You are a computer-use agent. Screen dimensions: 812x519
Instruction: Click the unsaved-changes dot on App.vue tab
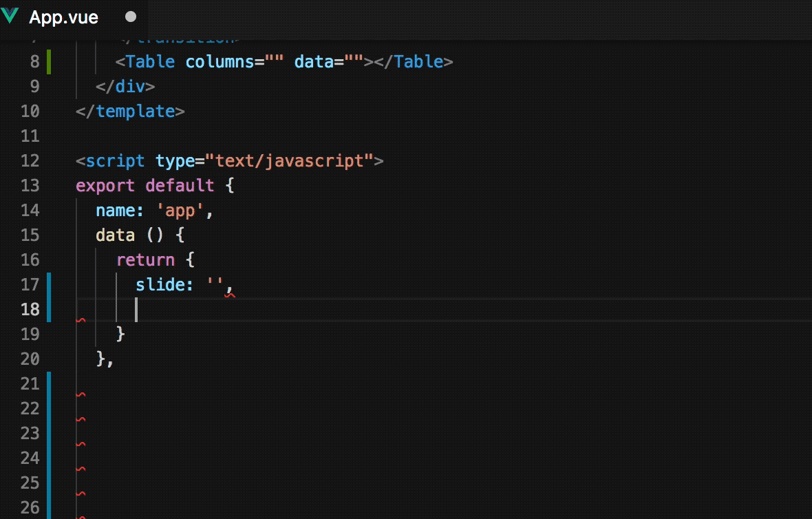pos(131,17)
